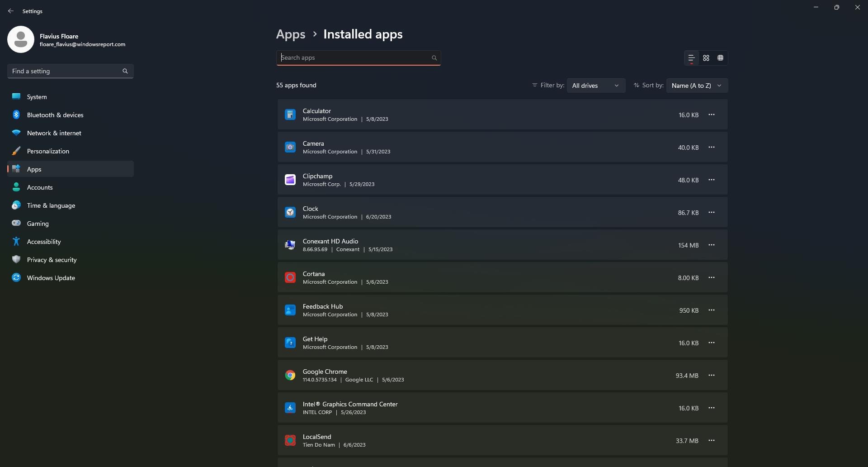Click the 86.7 KB size value
Viewport: 868px width, 467px height.
point(688,213)
